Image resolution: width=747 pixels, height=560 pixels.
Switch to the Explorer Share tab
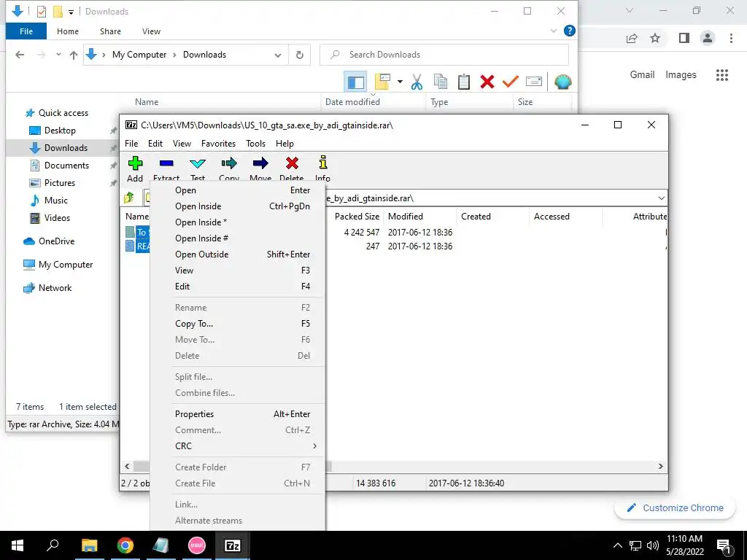(110, 31)
